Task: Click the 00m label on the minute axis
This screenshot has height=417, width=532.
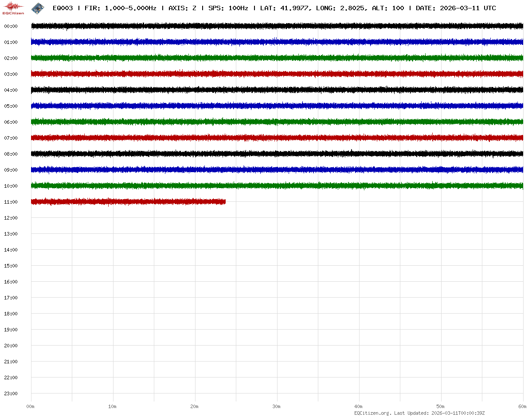Action: 31,406
